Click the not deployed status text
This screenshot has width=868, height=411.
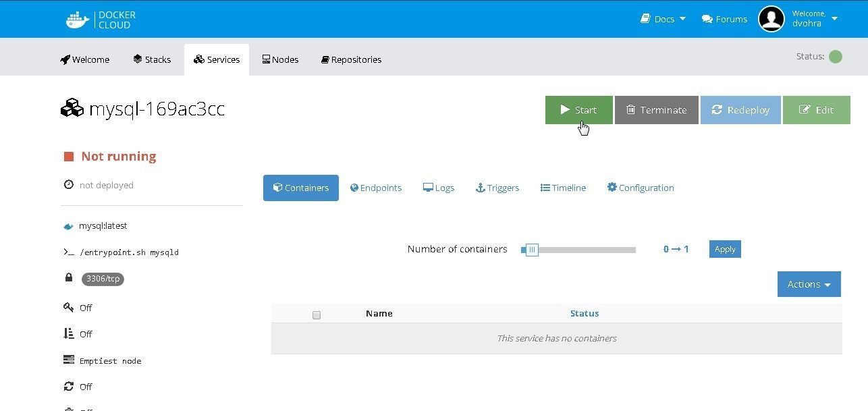tap(107, 185)
